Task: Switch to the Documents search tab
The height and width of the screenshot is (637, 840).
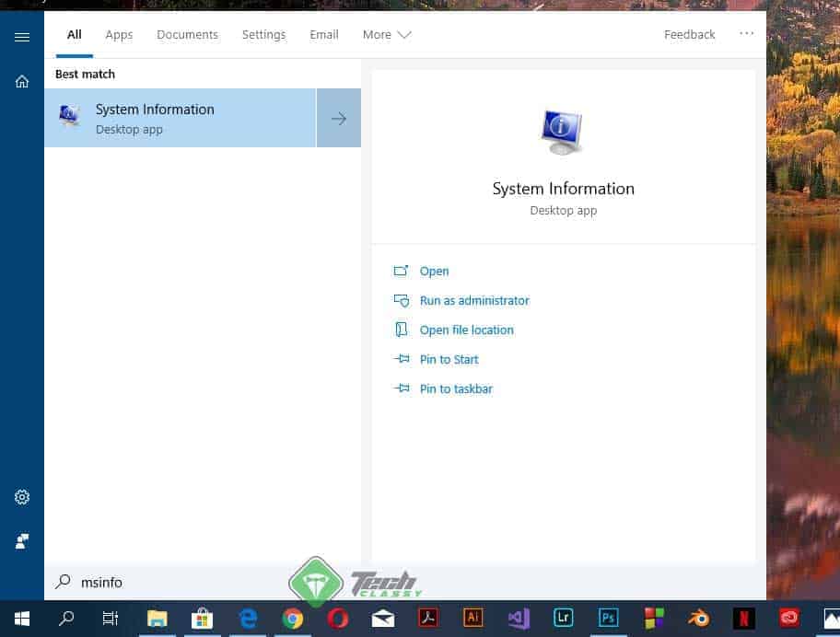Action: point(187,34)
